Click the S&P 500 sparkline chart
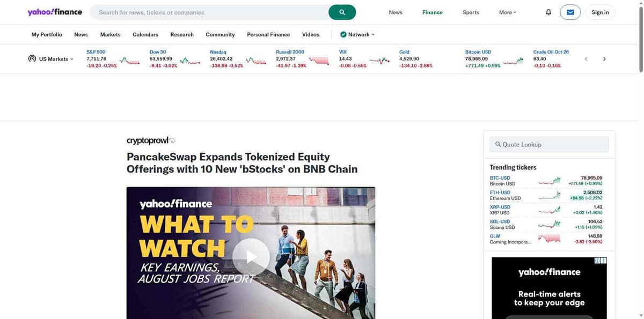Viewport: 644px width, 319px height. click(x=129, y=61)
